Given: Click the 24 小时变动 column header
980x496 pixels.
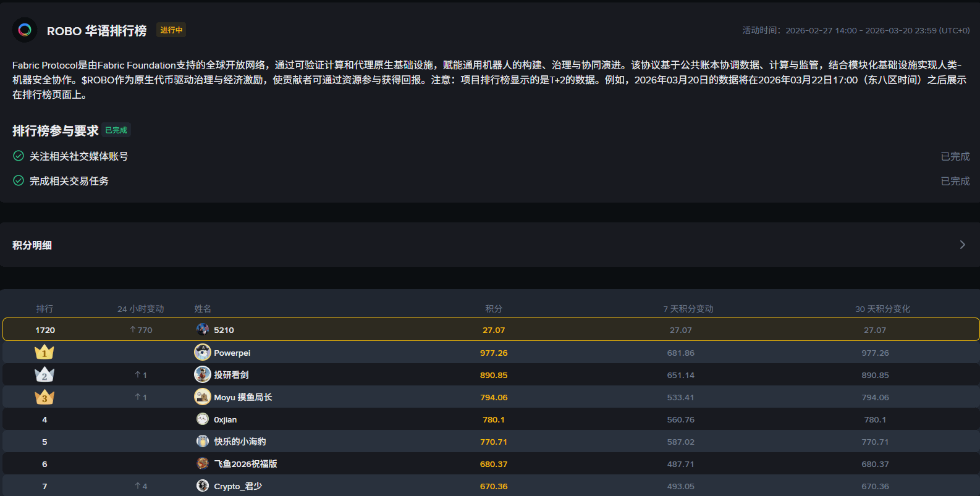Looking at the screenshot, I should tap(141, 309).
